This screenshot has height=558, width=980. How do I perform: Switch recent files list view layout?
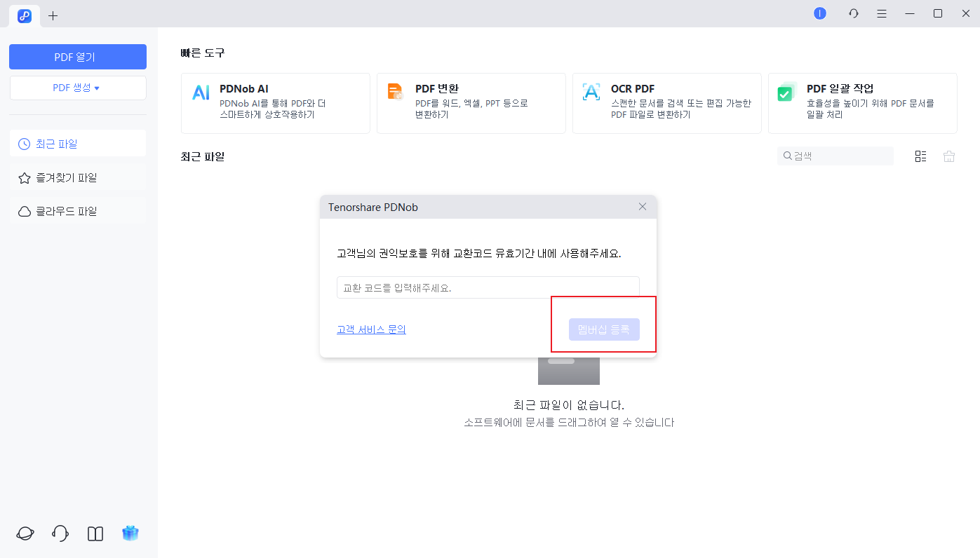[920, 156]
